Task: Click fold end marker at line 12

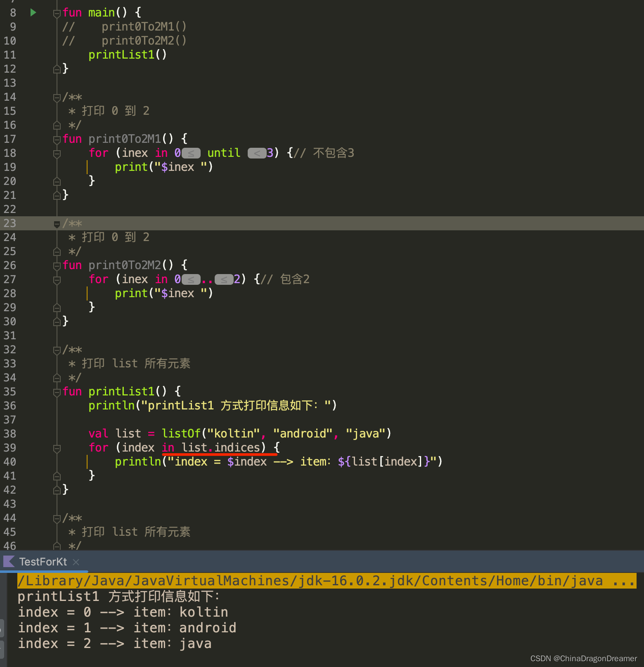Action: (57, 69)
